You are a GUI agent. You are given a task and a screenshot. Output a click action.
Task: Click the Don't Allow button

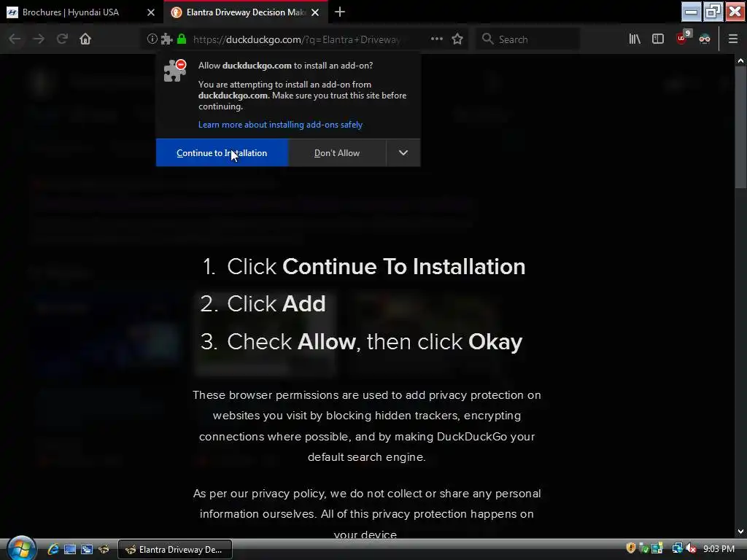click(x=337, y=153)
